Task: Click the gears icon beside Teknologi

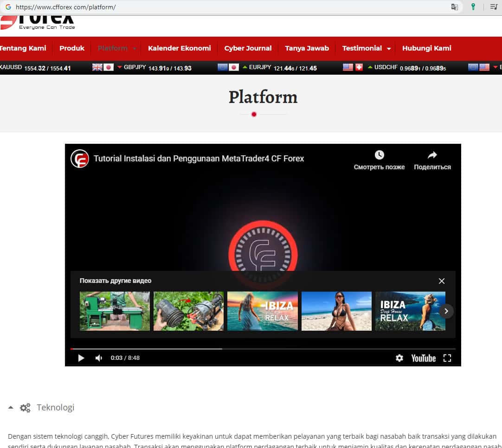Action: point(25,408)
